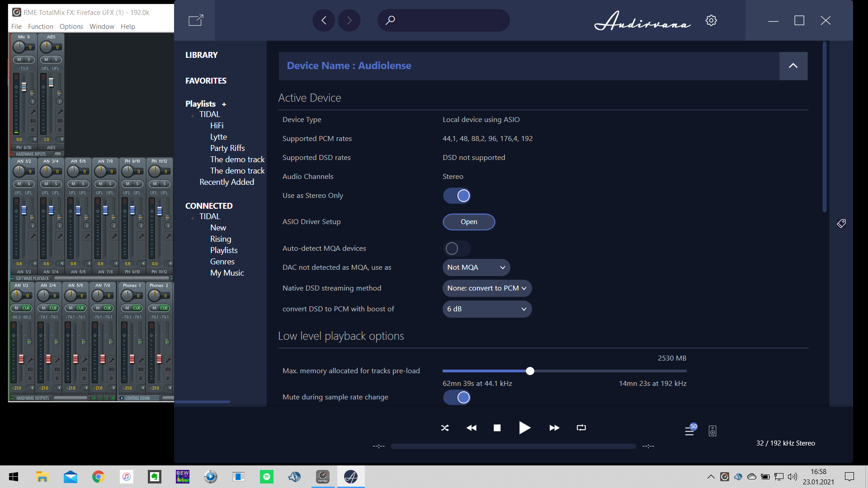Mute Mic 9 channel in TotalMix
The image size is (868, 488).
(19, 60)
